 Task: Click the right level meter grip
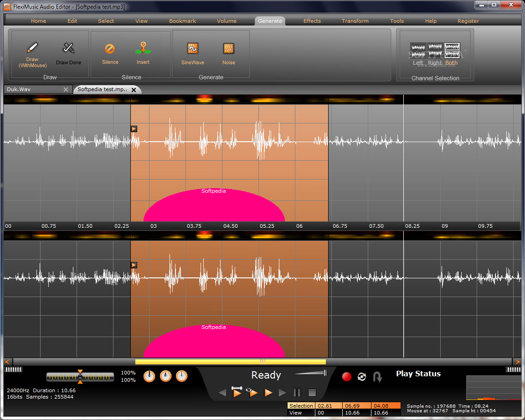coord(513,369)
